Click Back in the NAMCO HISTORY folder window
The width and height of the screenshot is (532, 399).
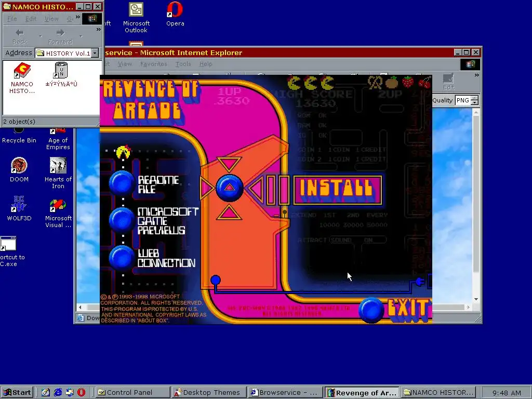pyautogui.click(x=20, y=37)
